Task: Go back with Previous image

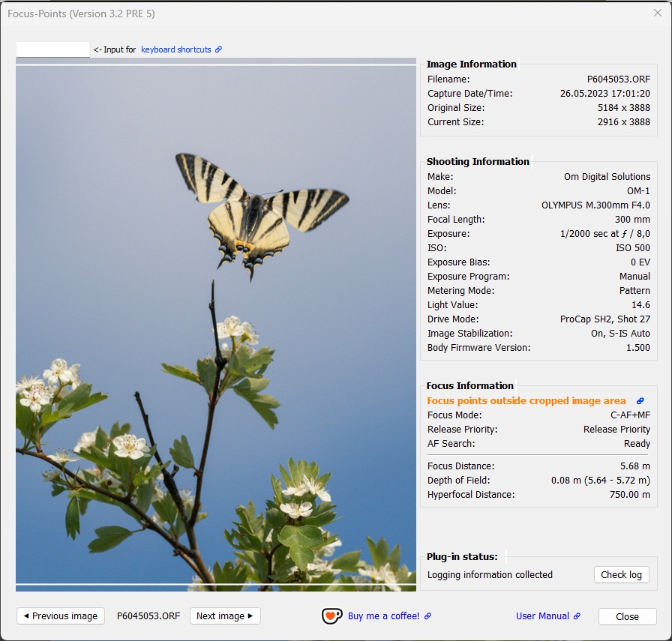Action: pyautogui.click(x=60, y=616)
